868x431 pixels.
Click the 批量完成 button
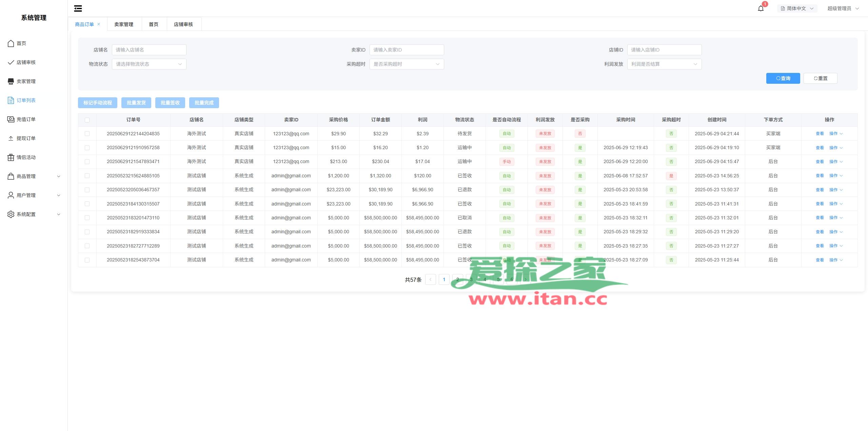point(204,103)
